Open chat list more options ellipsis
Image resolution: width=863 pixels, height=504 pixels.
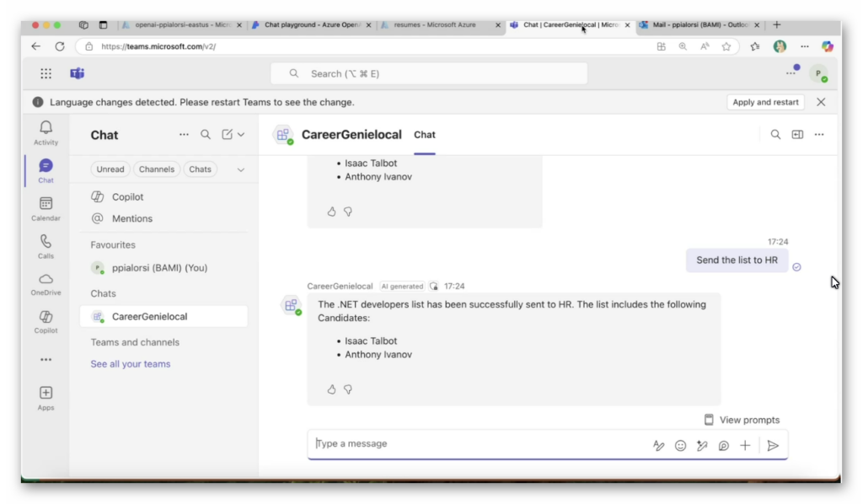[184, 134]
